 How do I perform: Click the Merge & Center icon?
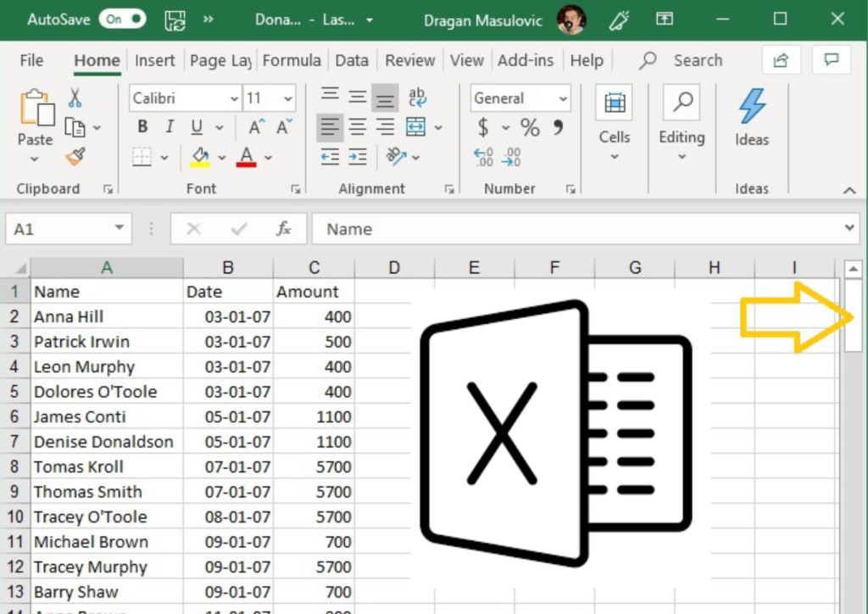click(414, 126)
